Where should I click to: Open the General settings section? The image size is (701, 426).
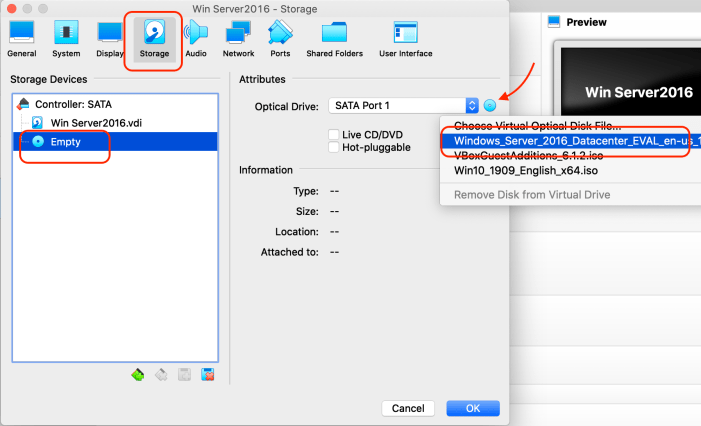coord(22,39)
